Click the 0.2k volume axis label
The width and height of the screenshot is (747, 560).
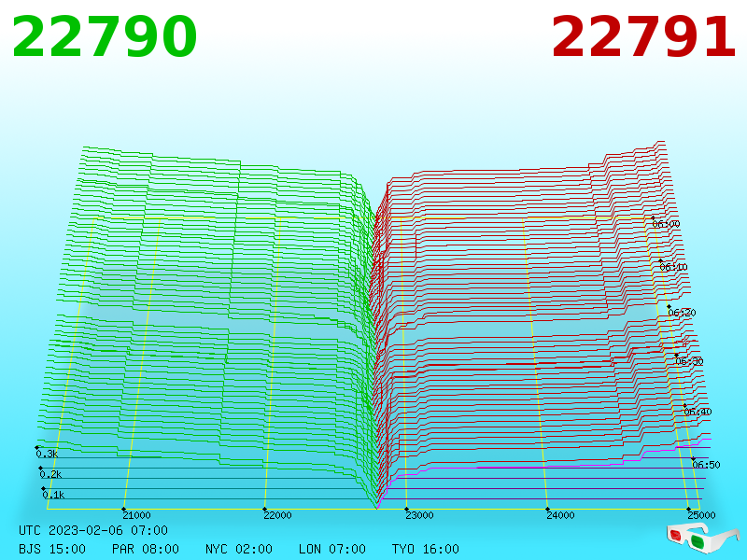tap(51, 475)
